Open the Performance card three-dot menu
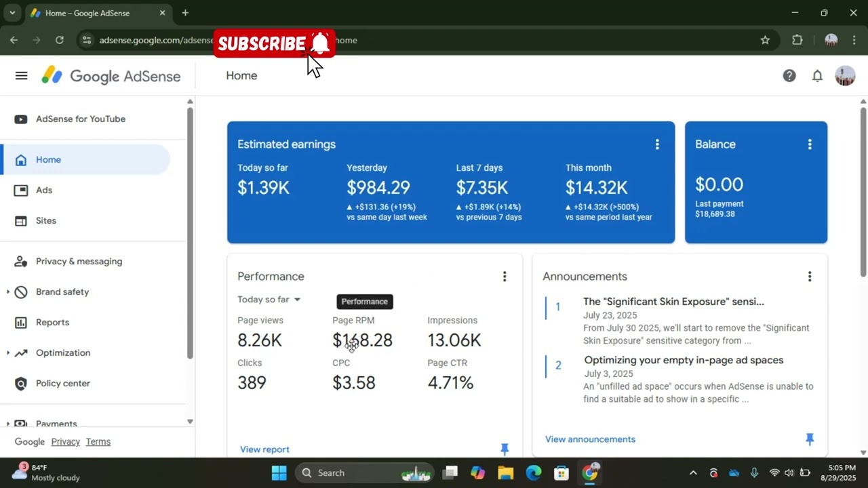This screenshot has width=868, height=488. coord(504,277)
